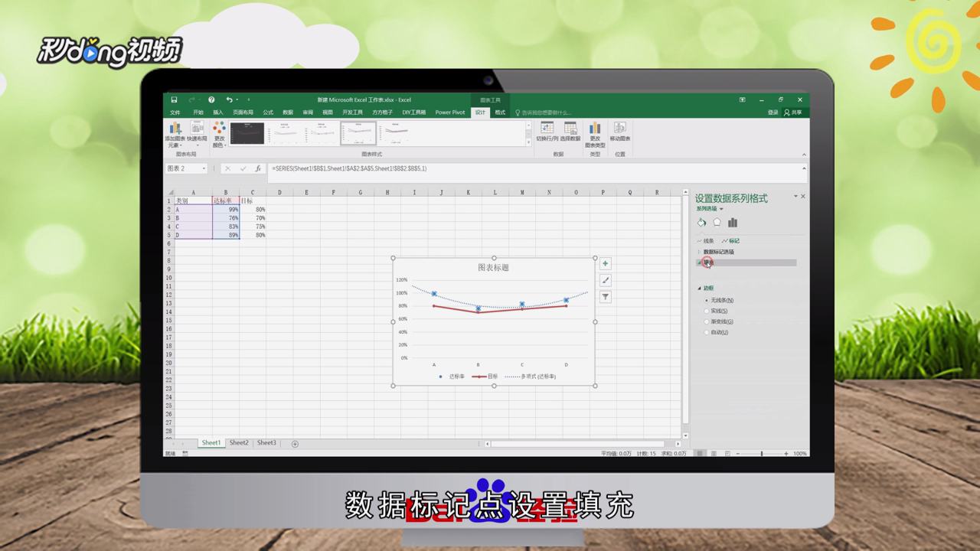The height and width of the screenshot is (551, 980).
Task: Open the format pane options dropdown arrow
Action: coord(795,197)
